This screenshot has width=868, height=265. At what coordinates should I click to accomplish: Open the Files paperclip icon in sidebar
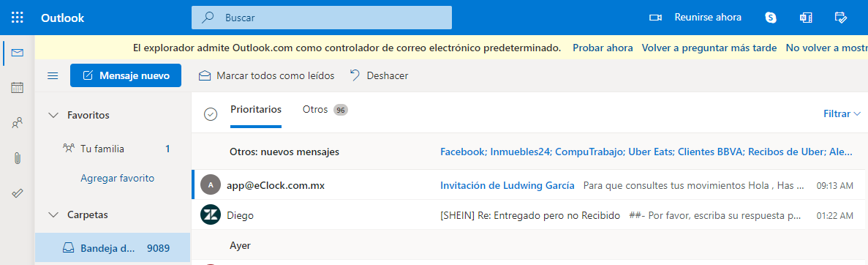pyautogui.click(x=17, y=158)
